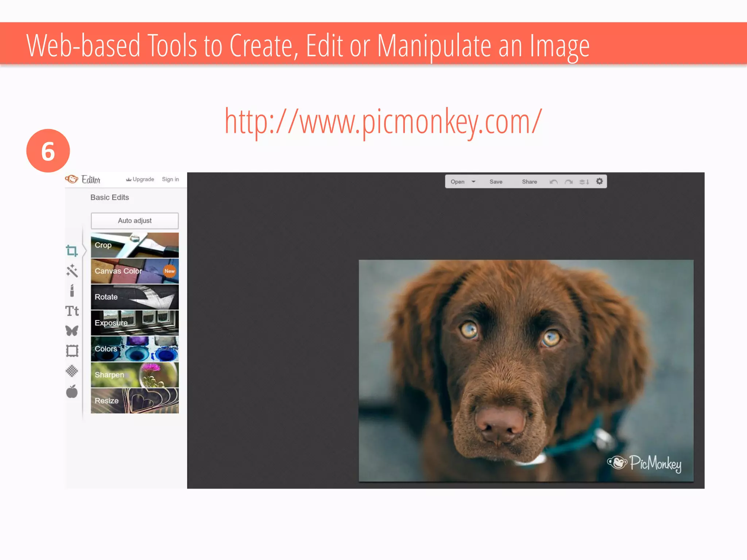
Task: Click the dog photo on canvas
Action: tap(526, 370)
